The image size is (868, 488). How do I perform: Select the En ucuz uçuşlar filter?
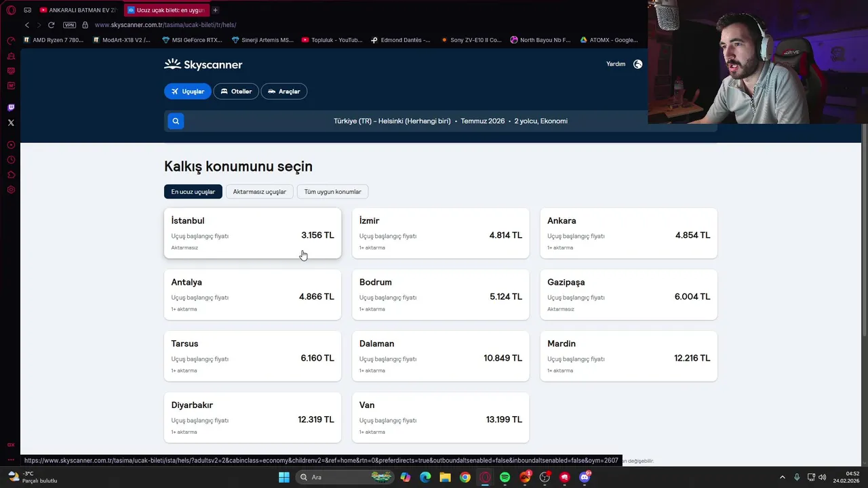coord(193,192)
